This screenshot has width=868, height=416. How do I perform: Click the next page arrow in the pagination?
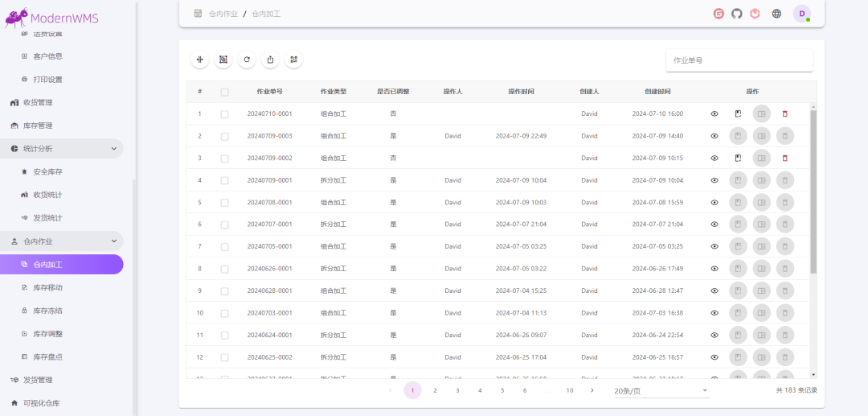coord(592,391)
